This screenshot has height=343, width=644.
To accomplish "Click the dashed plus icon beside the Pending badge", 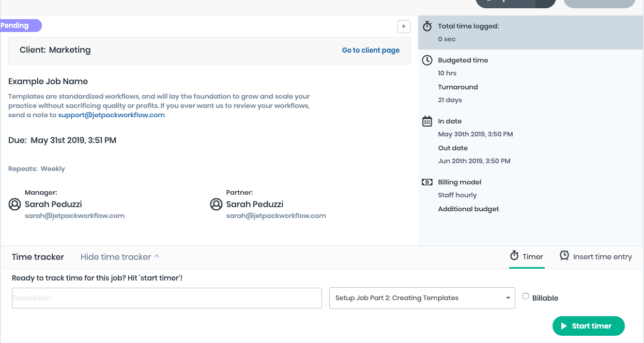I will (x=404, y=26).
